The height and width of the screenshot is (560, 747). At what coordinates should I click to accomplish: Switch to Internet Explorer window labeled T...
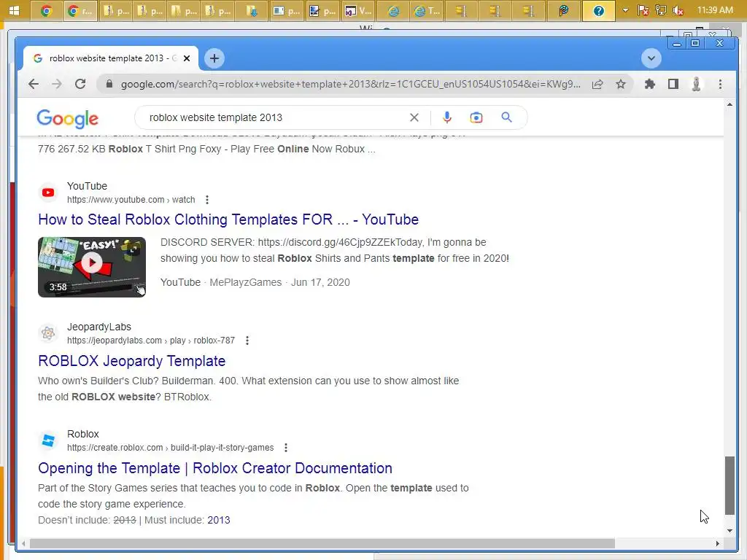point(426,10)
